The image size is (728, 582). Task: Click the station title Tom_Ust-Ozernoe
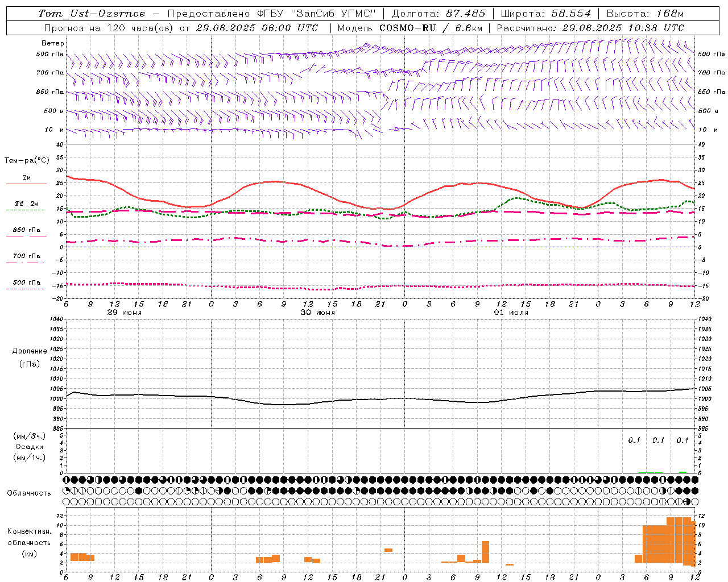(92, 14)
